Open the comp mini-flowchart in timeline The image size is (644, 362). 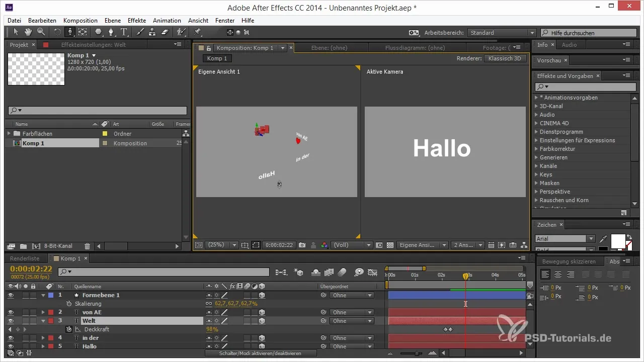(281, 272)
